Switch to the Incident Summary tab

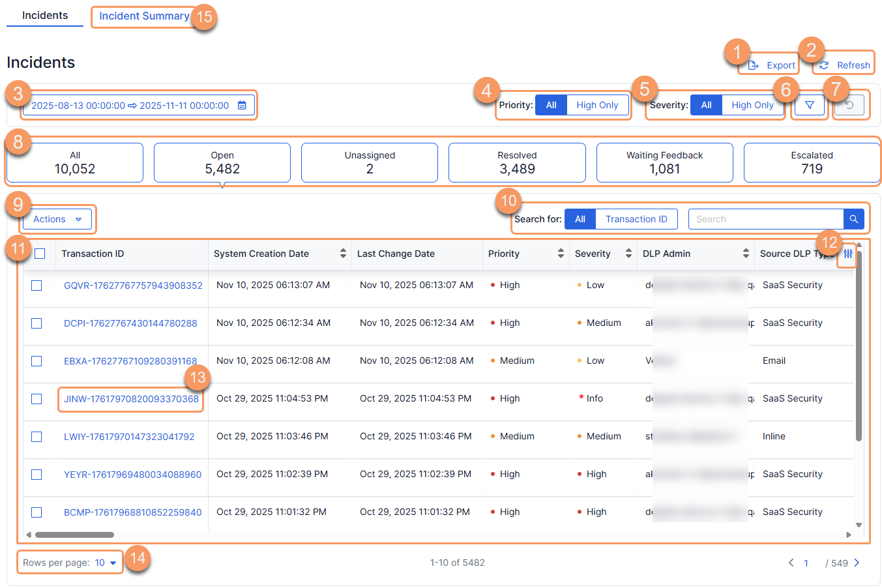pyautogui.click(x=143, y=16)
